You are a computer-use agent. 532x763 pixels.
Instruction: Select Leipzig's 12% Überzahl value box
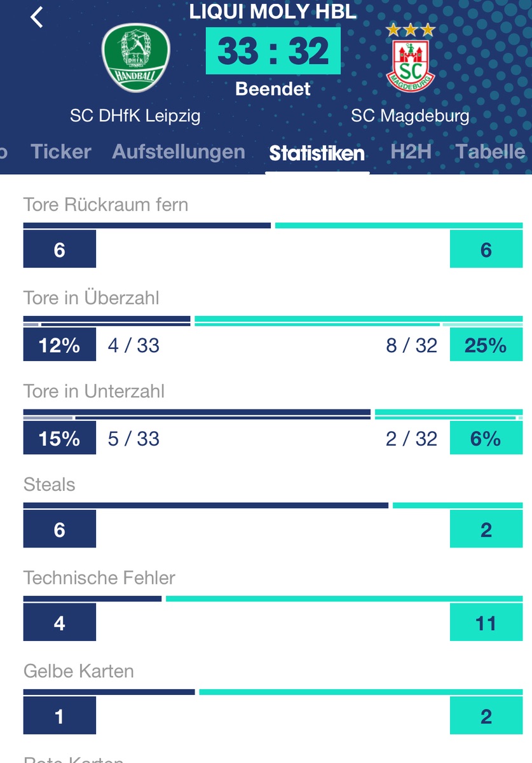pyautogui.click(x=60, y=345)
